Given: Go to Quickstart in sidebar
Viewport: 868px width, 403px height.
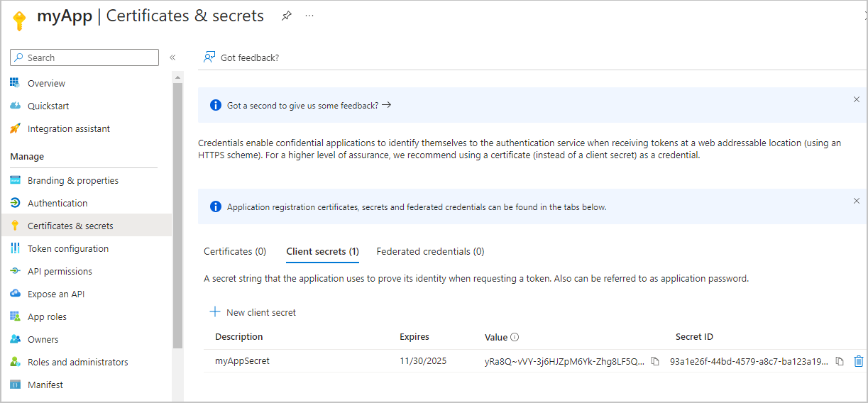Looking at the screenshot, I should pyautogui.click(x=48, y=106).
